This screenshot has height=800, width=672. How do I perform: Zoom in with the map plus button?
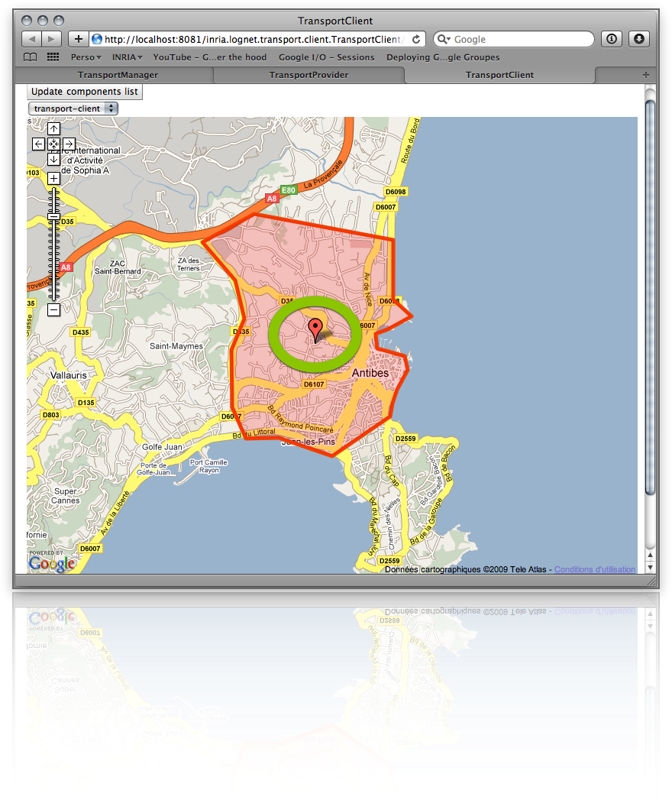pos(53,179)
